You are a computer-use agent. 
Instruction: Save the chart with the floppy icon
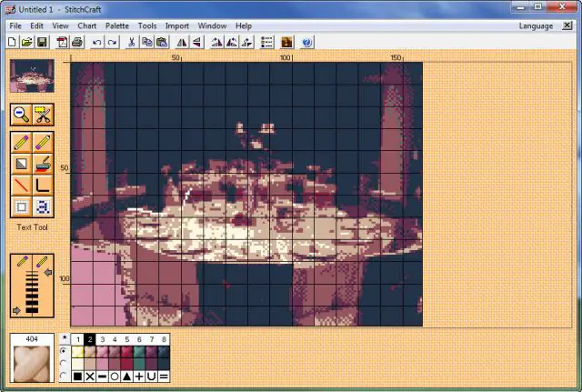click(x=42, y=42)
